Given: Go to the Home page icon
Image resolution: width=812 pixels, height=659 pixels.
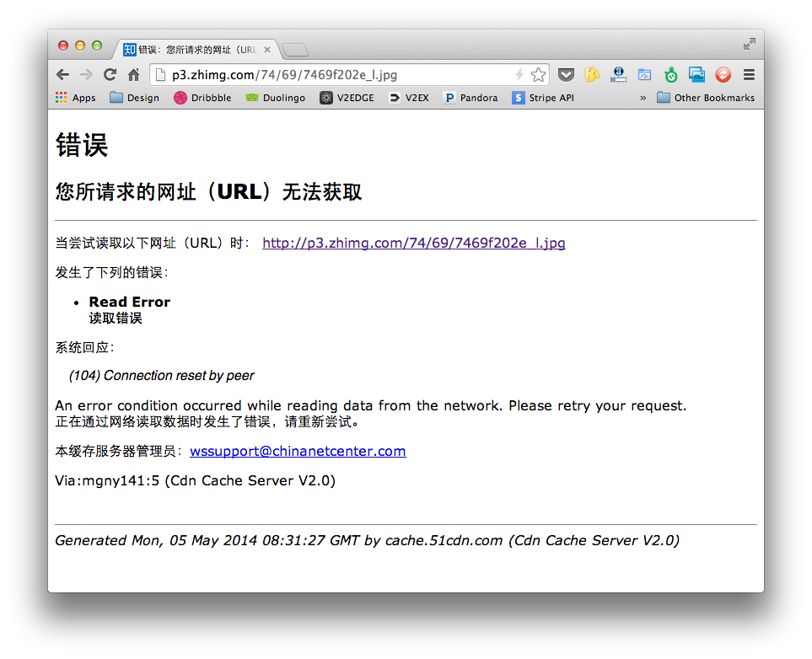Looking at the screenshot, I should 133,75.
